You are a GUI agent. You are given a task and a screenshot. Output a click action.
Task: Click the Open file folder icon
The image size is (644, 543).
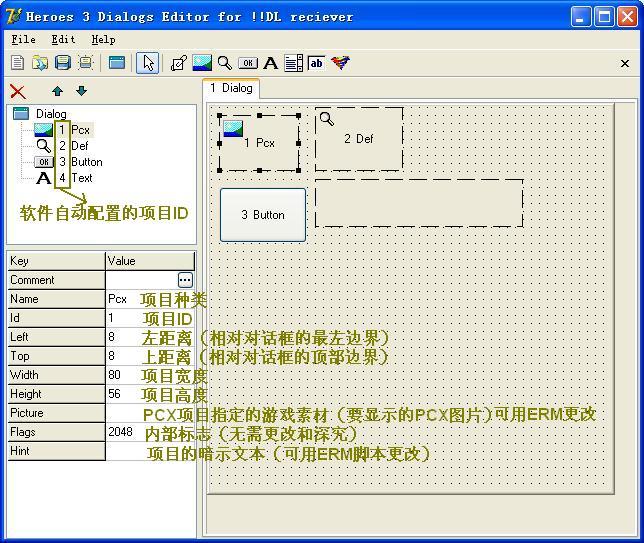(40, 63)
